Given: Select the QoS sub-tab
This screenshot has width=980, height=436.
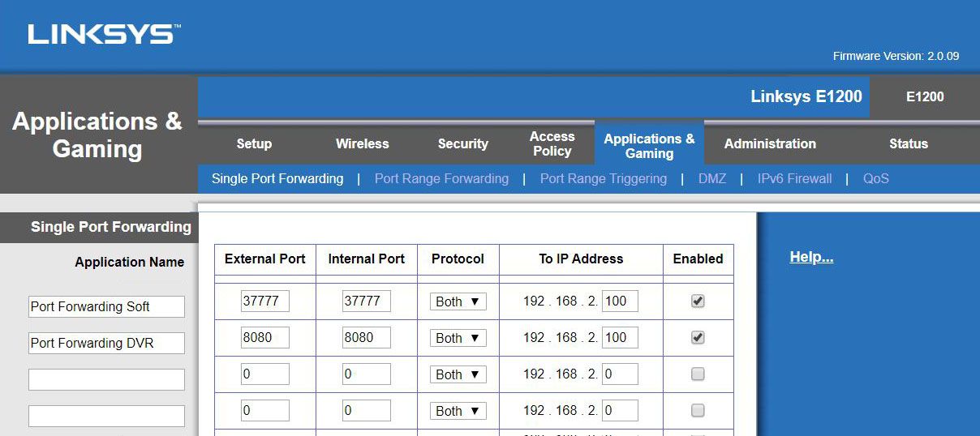Looking at the screenshot, I should [875, 178].
